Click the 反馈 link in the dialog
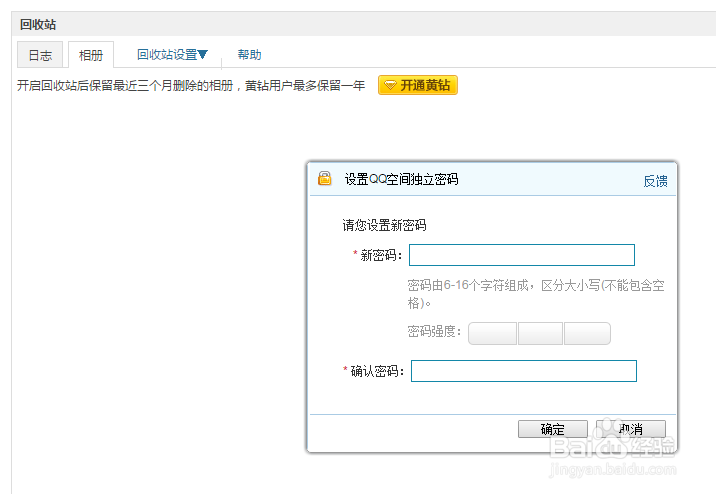Image resolution: width=716 pixels, height=494 pixels. click(655, 181)
